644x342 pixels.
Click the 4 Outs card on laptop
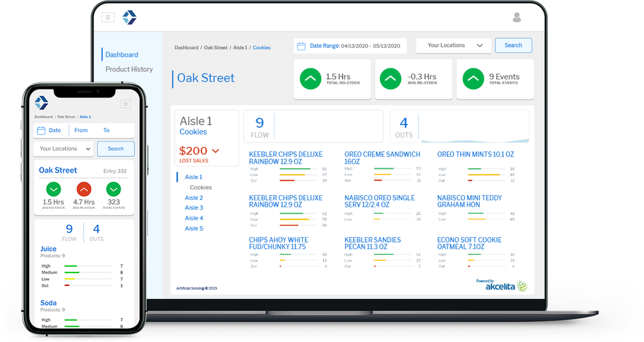pyautogui.click(x=460, y=126)
